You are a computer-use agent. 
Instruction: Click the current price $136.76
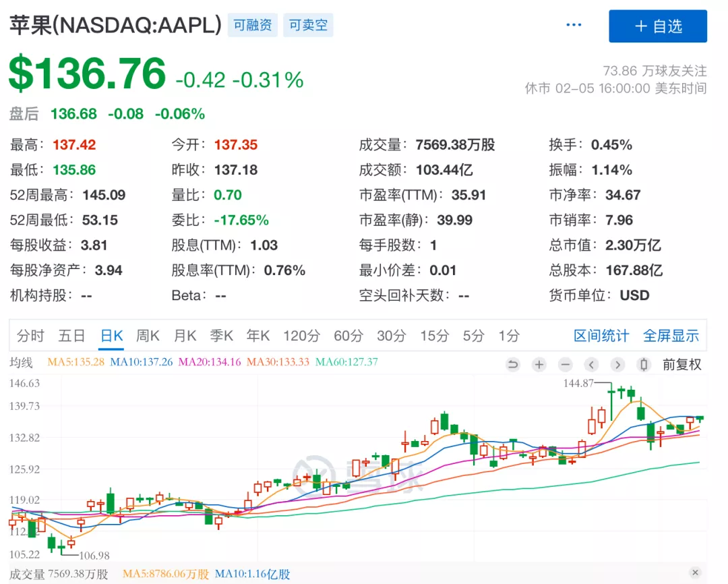pos(87,73)
